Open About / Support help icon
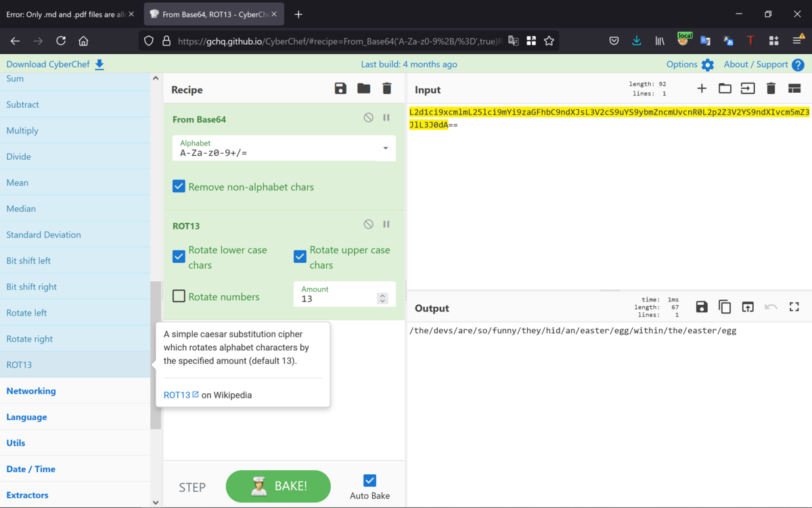Viewport: 812px width, 508px height. coord(798,65)
